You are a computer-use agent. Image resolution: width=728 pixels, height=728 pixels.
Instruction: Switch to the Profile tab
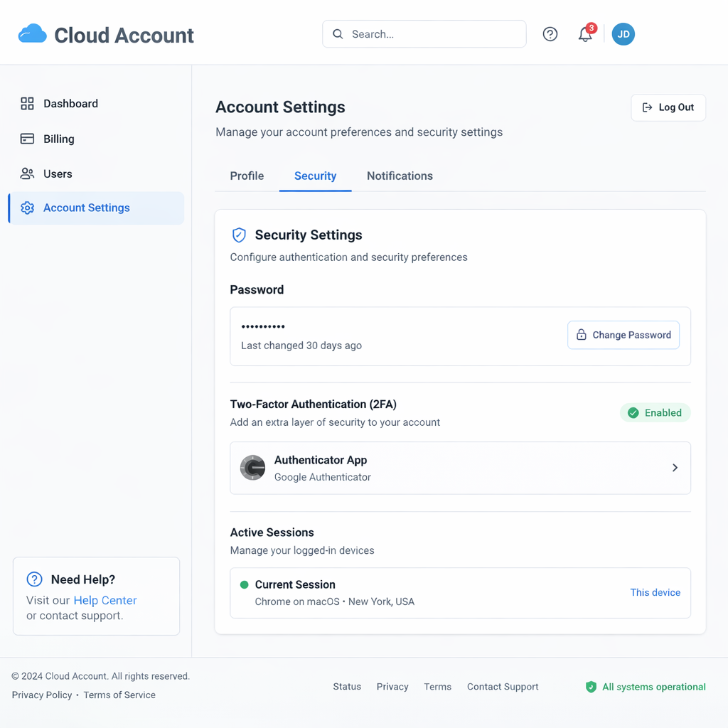point(247,176)
